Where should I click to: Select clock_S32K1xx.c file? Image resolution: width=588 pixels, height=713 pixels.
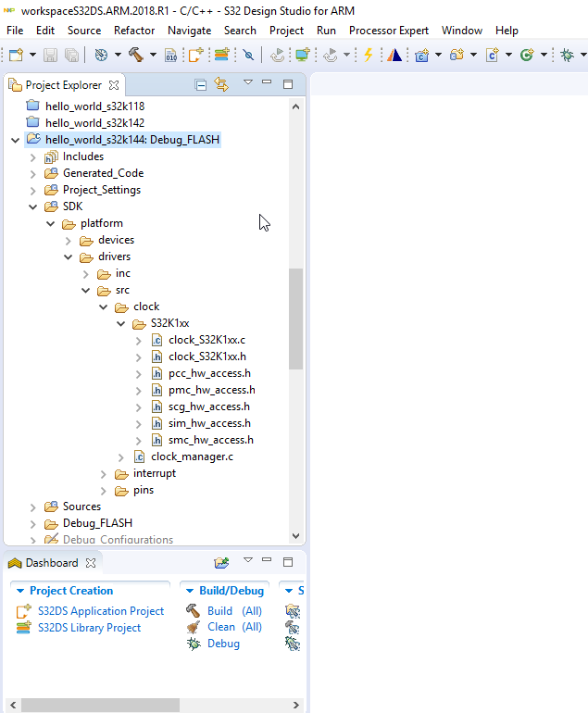click(x=206, y=340)
